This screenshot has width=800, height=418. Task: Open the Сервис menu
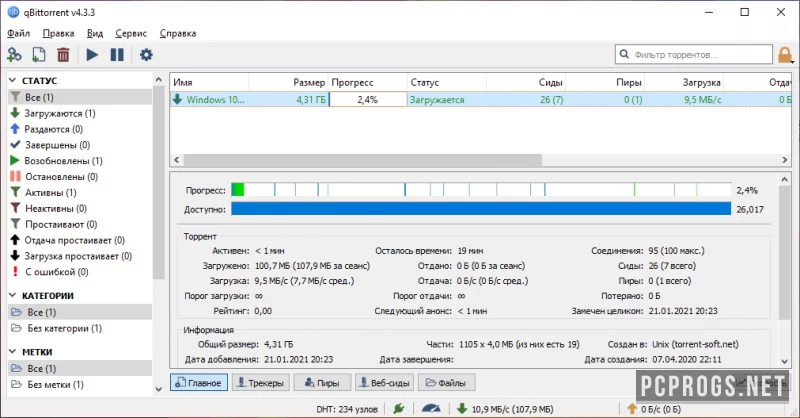click(131, 33)
